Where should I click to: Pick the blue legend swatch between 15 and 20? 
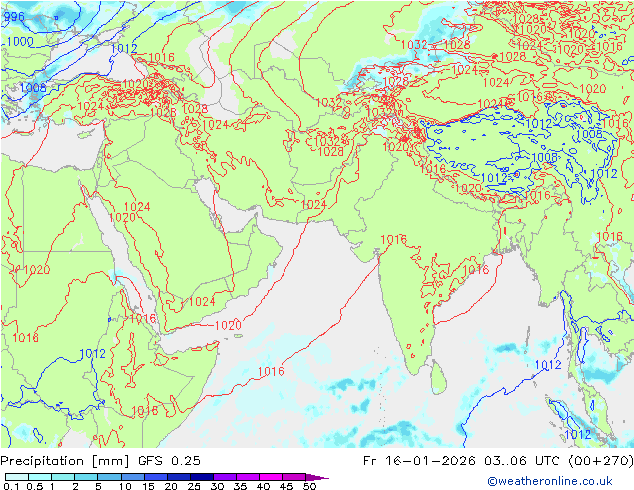point(156,477)
